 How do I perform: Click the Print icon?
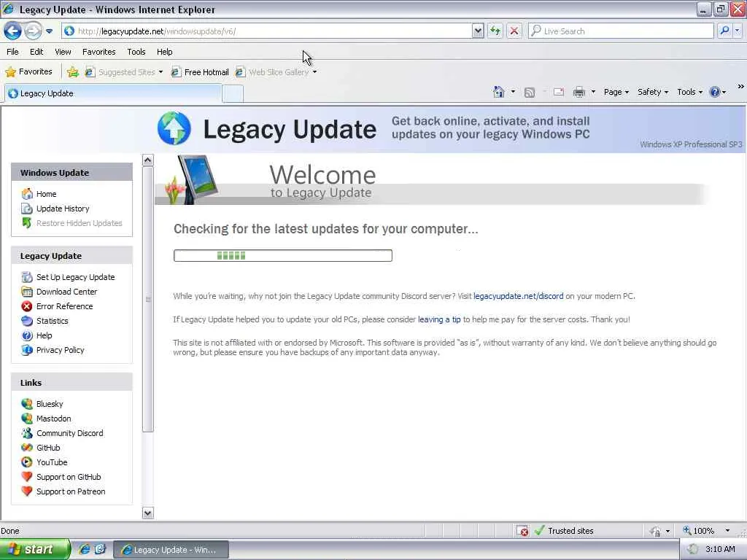click(x=578, y=92)
